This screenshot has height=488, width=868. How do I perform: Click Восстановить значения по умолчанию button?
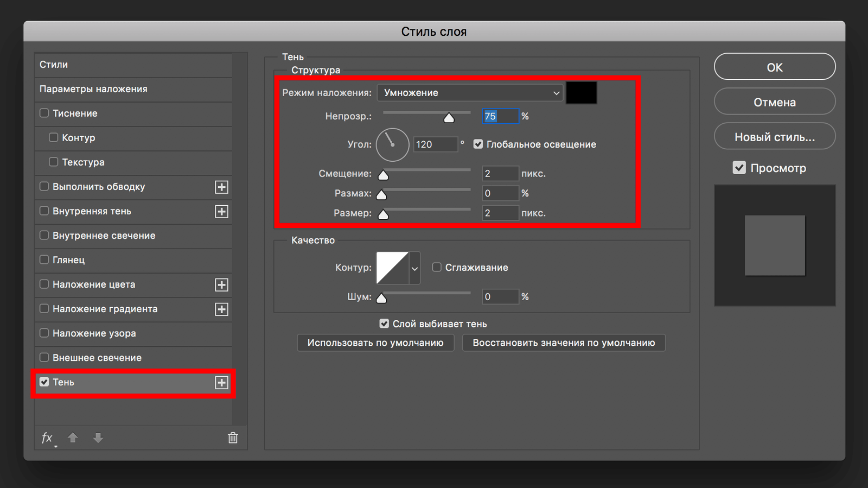coord(564,343)
